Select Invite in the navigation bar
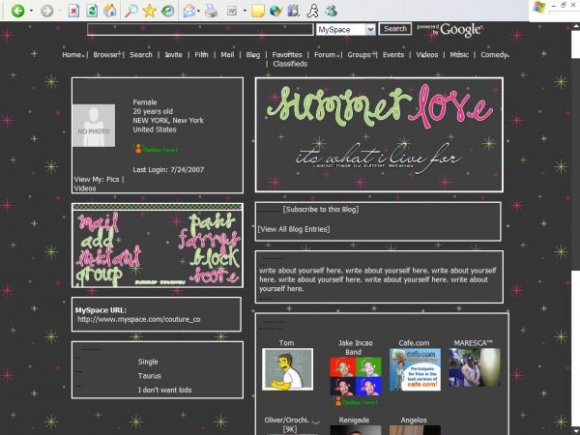Image resolution: width=580 pixels, height=435 pixels. point(173,55)
